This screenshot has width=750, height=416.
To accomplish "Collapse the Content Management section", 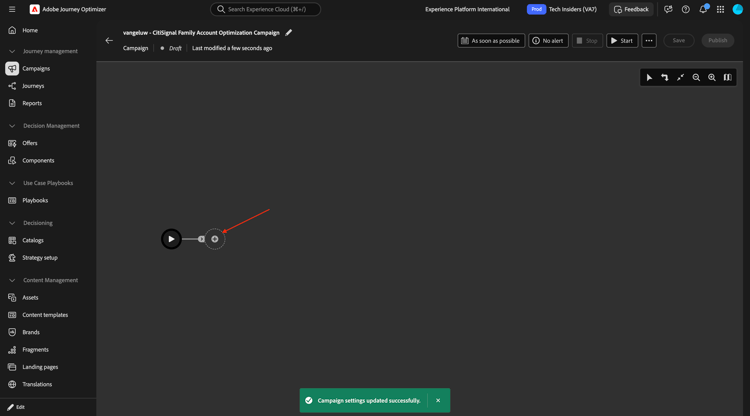I will coord(12,280).
